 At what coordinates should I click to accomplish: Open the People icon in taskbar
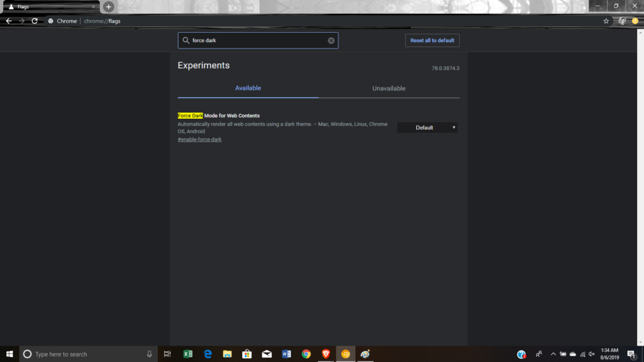coord(539,354)
